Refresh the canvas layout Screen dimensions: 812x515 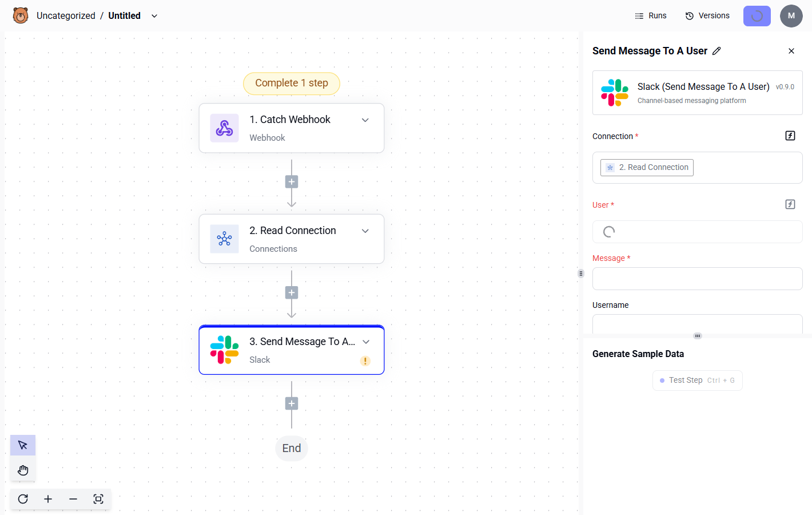tap(22, 499)
